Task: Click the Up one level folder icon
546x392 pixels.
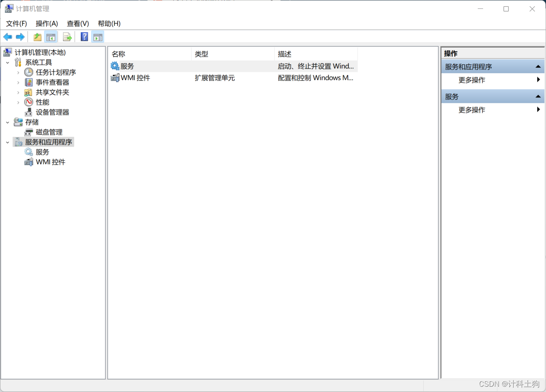Action: pyautogui.click(x=38, y=37)
